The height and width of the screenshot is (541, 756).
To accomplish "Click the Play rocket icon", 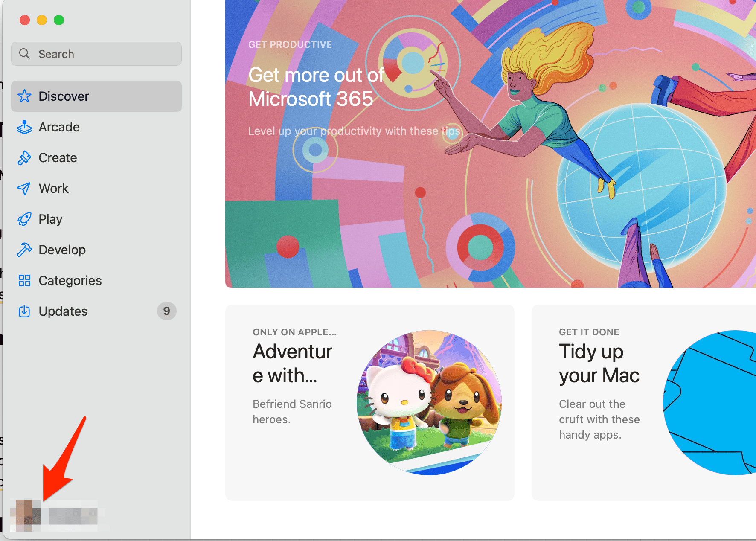I will (x=24, y=219).
